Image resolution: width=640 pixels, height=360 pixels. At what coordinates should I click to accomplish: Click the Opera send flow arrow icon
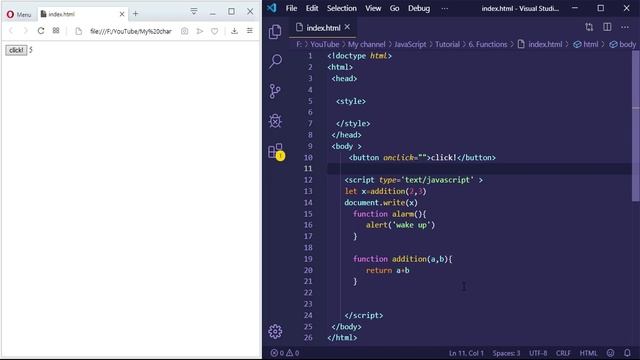pyautogui.click(x=200, y=31)
